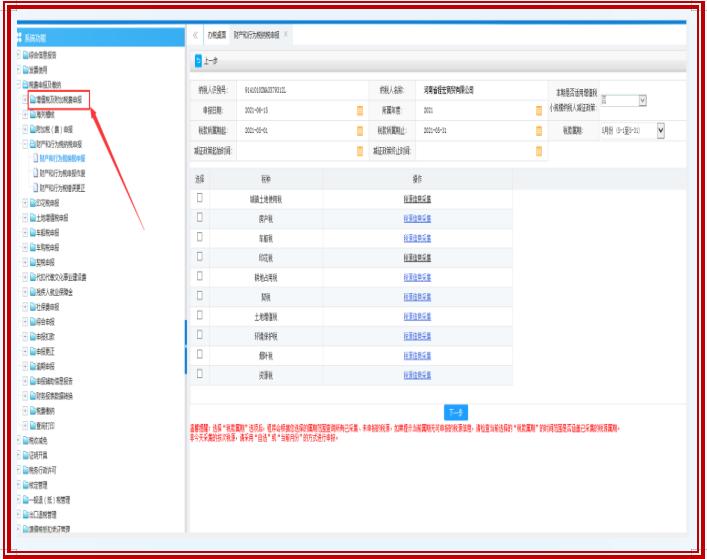Image resolution: width=707 pixels, height=559 pixels.
Task: Tick the checkbox for 印花税
Action: click(x=200, y=257)
